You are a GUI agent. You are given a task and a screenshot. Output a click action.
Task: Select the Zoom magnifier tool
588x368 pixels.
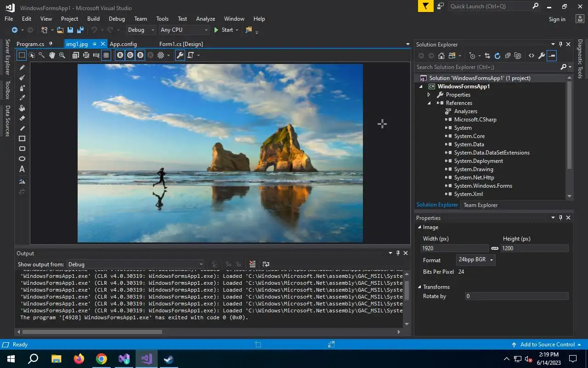(x=62, y=55)
